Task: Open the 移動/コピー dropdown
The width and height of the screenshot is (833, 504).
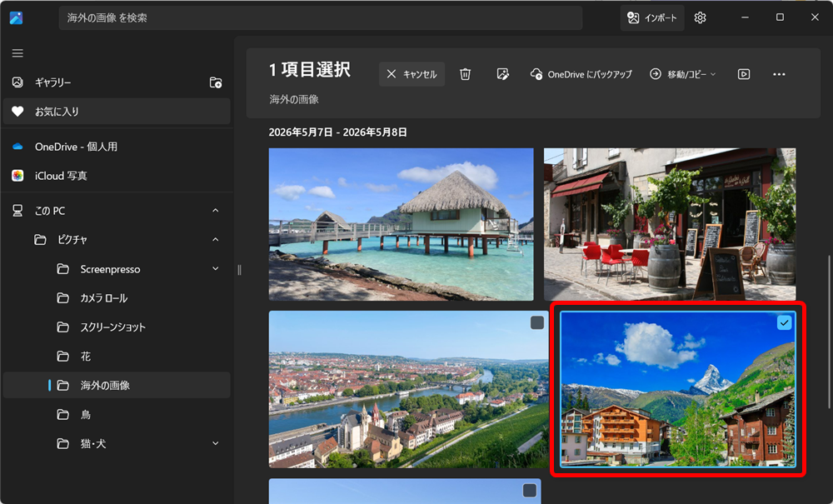Action: coord(683,74)
